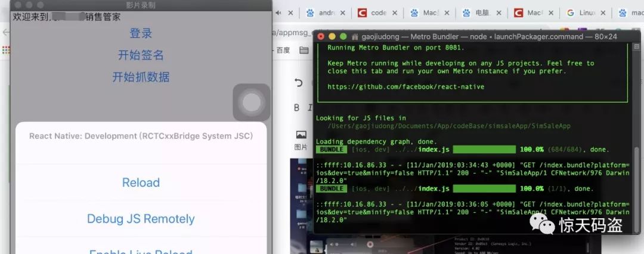This screenshot has height=254, width=644.
Task: Close the 'code' browser tab
Action: [395, 13]
